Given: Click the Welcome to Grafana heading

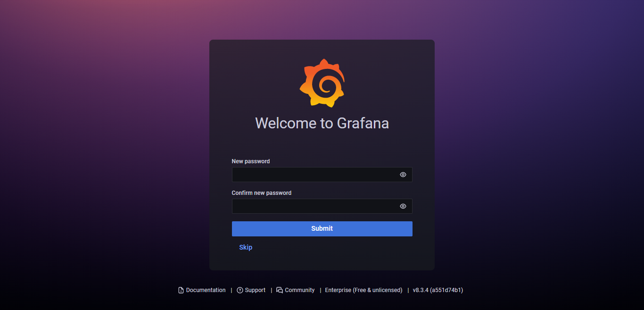Looking at the screenshot, I should click(x=322, y=123).
